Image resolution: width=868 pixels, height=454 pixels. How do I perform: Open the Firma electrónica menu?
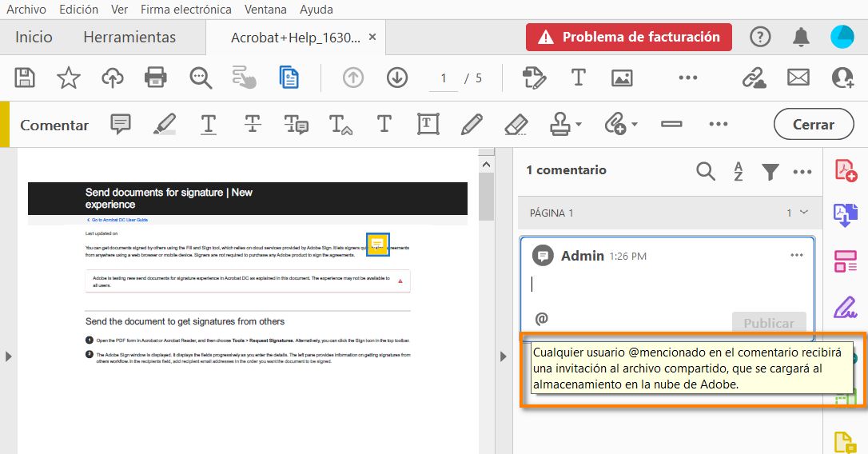[186, 10]
